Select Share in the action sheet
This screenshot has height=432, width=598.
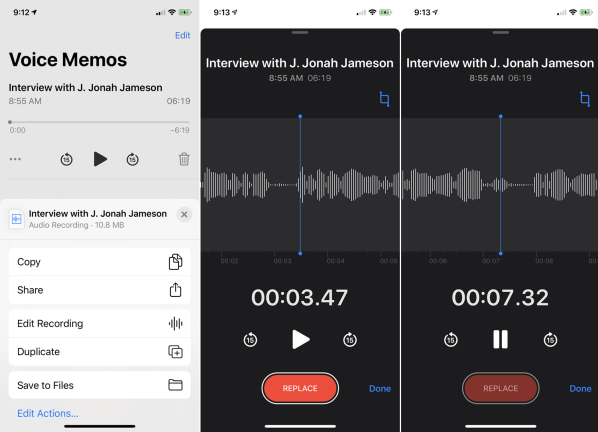click(100, 290)
